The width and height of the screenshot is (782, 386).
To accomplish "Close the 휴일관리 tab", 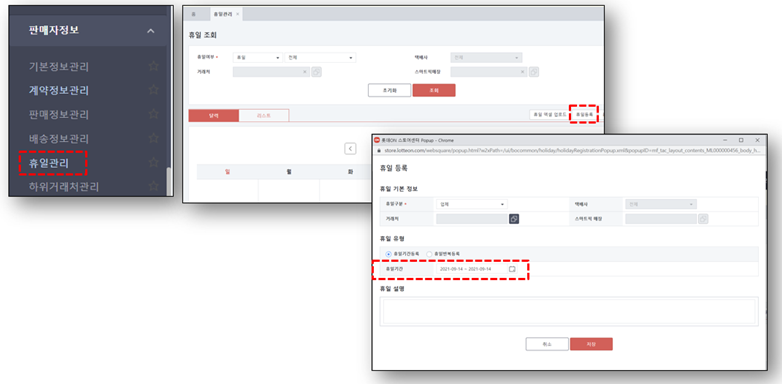I will tap(237, 14).
